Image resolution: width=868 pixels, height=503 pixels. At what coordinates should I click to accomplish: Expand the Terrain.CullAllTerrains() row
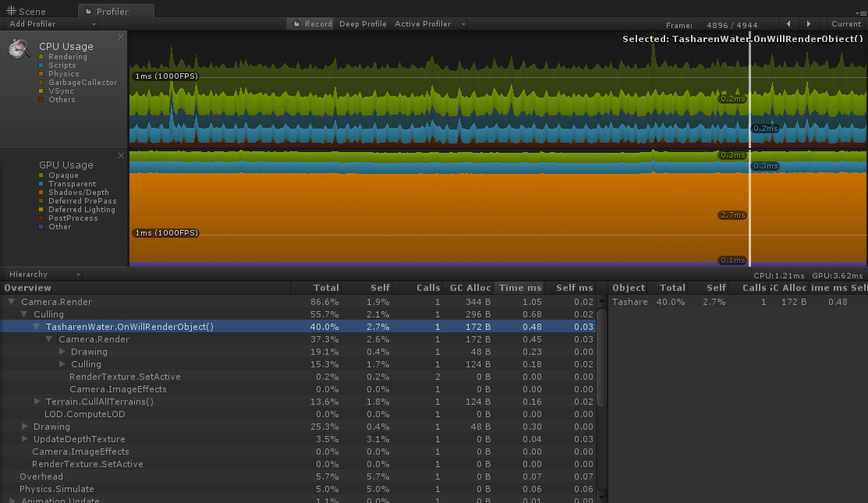pyautogui.click(x=37, y=402)
